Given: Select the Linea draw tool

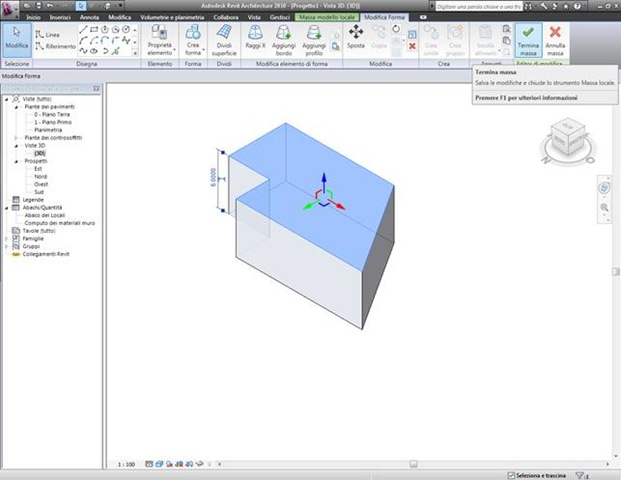Looking at the screenshot, I should 48,34.
